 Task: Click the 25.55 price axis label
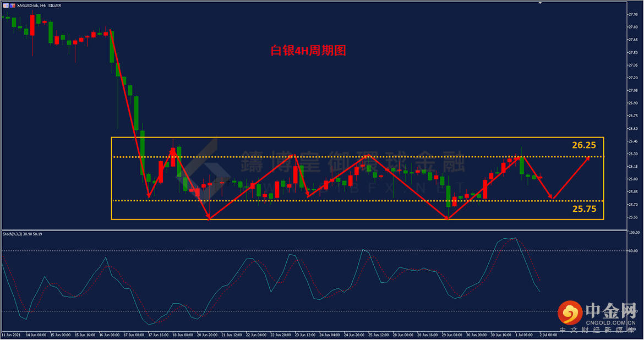click(x=633, y=217)
